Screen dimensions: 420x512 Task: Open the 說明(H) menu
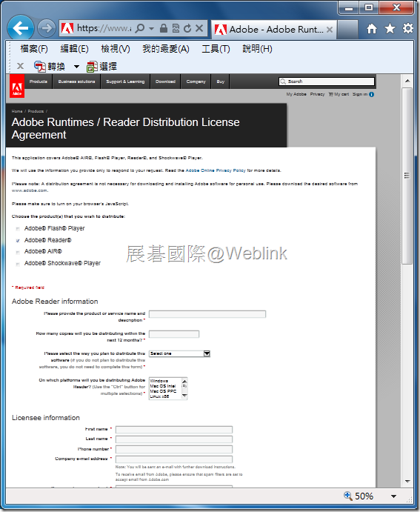257,49
